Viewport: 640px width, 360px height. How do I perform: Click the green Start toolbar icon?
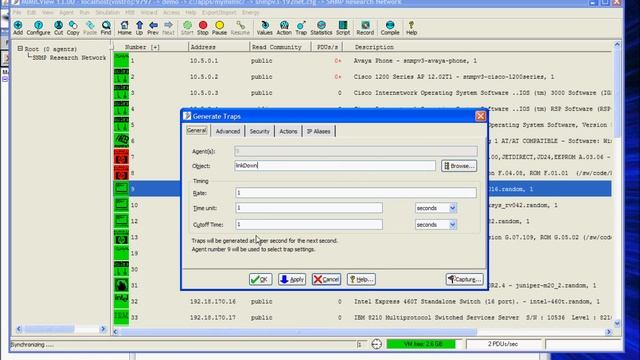tap(187, 28)
